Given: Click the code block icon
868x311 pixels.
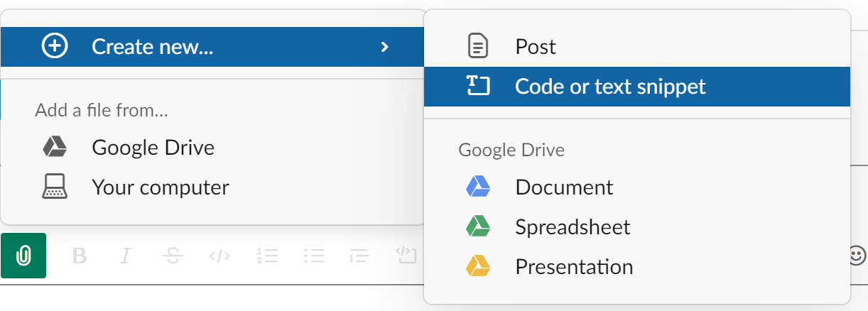Looking at the screenshot, I should click(x=406, y=256).
